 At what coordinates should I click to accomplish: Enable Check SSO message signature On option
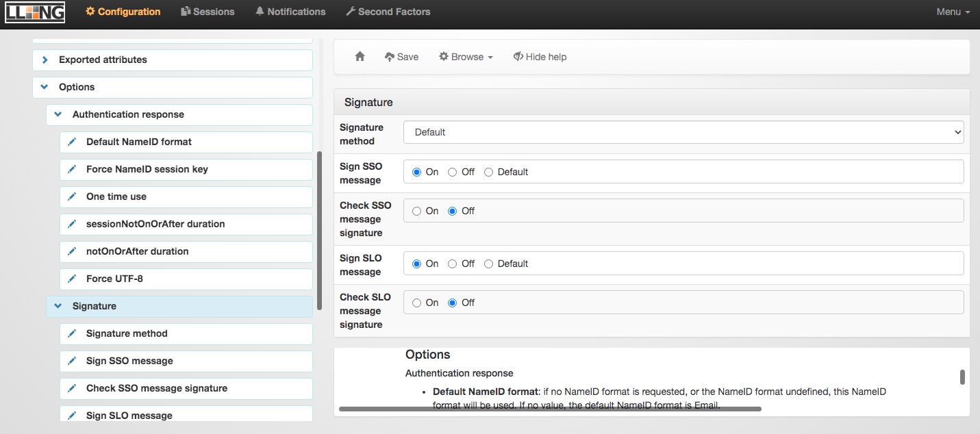click(x=416, y=211)
